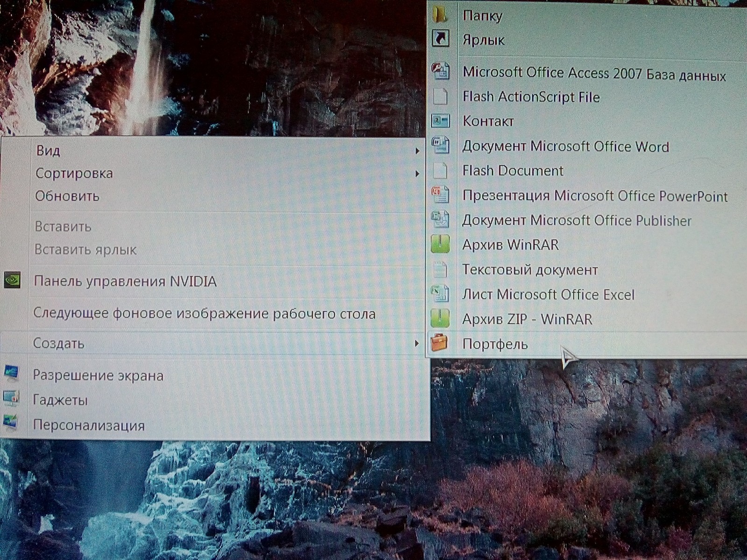Viewport: 747px width, 560px height.
Task: Create a Текстовый документ
Action: (x=530, y=270)
